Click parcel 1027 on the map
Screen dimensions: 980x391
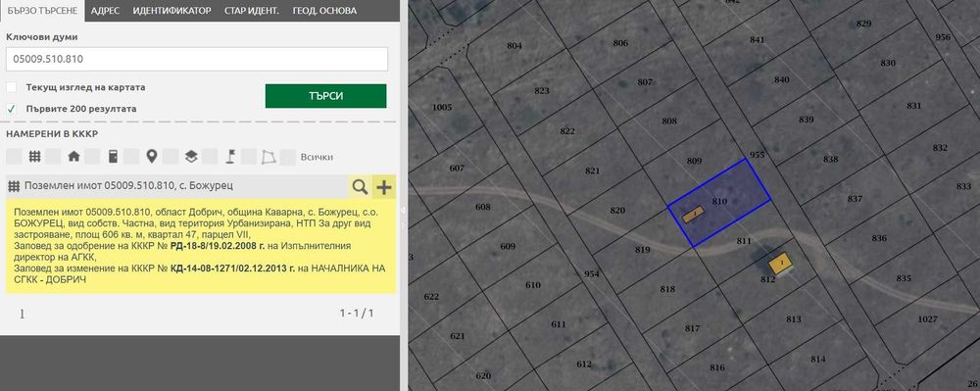coord(928,319)
